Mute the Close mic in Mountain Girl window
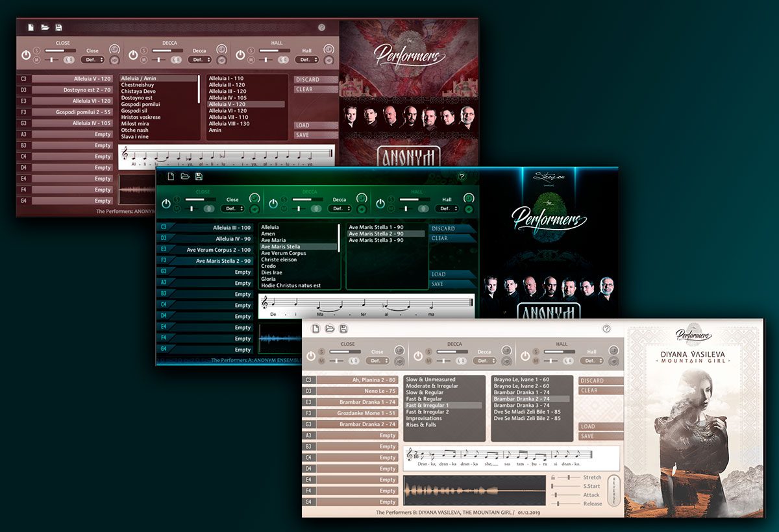 click(x=323, y=360)
